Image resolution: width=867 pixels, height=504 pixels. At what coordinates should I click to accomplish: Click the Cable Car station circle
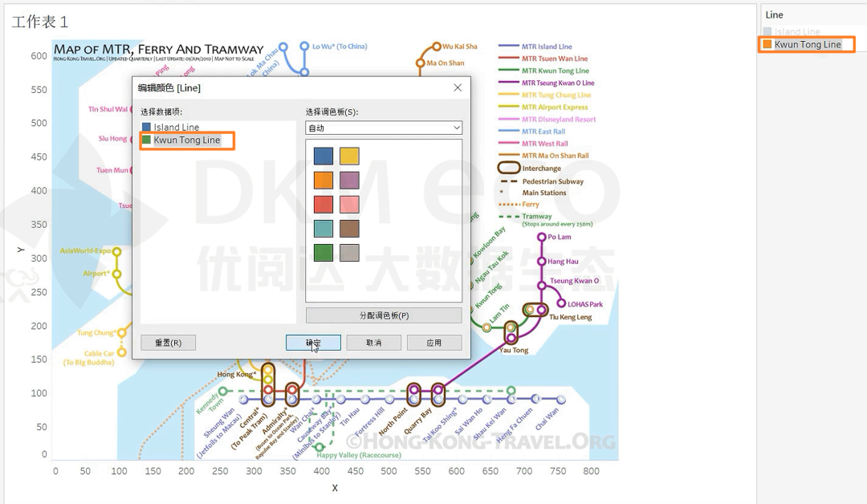coord(122,352)
